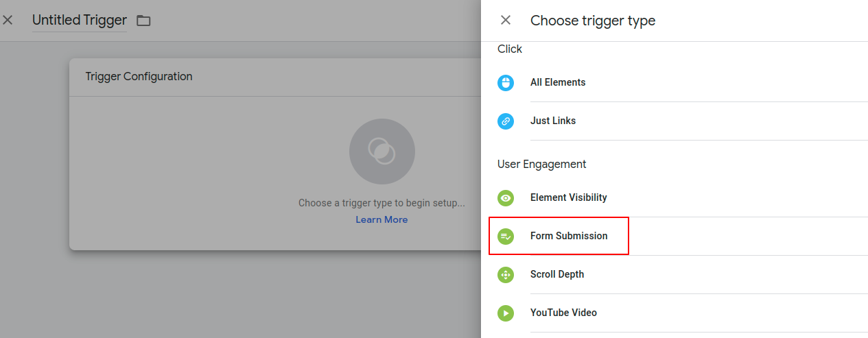
Task: Open the Learn More link
Action: tap(382, 219)
